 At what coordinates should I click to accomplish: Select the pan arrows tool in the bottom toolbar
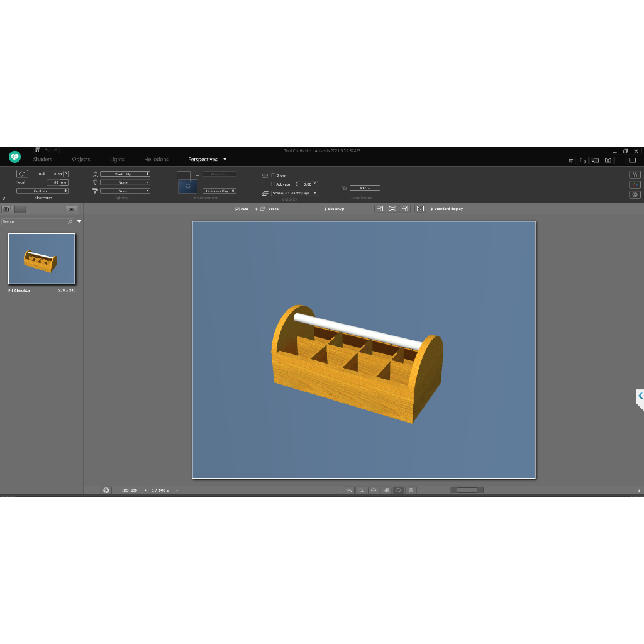(374, 490)
